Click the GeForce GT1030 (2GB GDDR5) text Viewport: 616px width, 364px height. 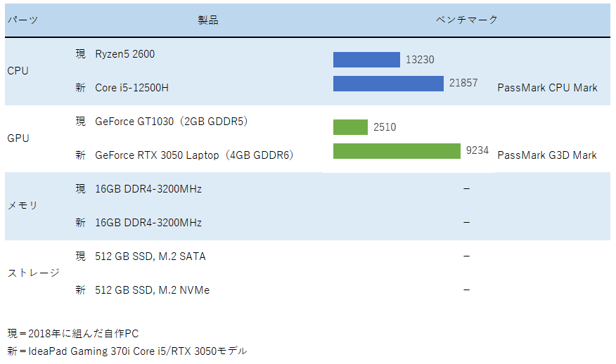point(172,122)
